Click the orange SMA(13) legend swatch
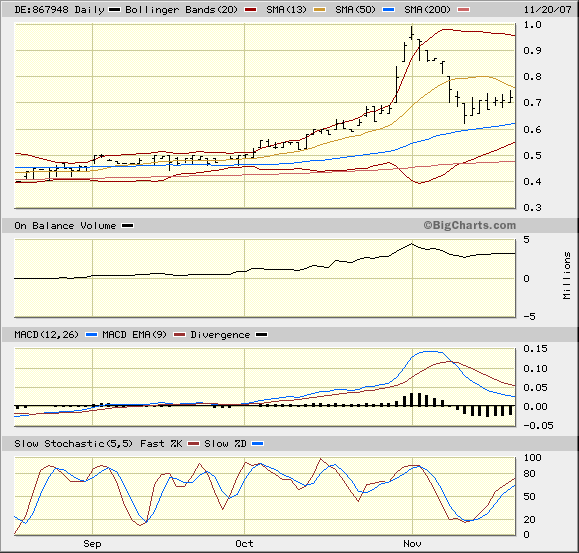579x553 pixels. click(x=319, y=10)
